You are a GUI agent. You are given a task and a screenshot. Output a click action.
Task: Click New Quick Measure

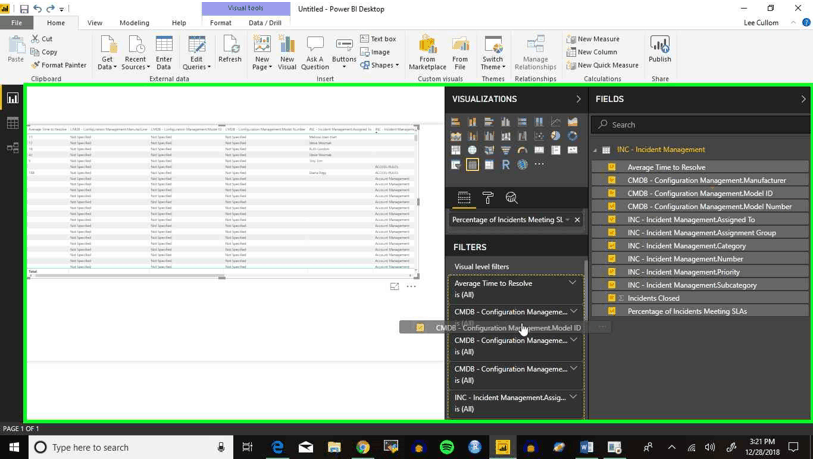pyautogui.click(x=602, y=65)
